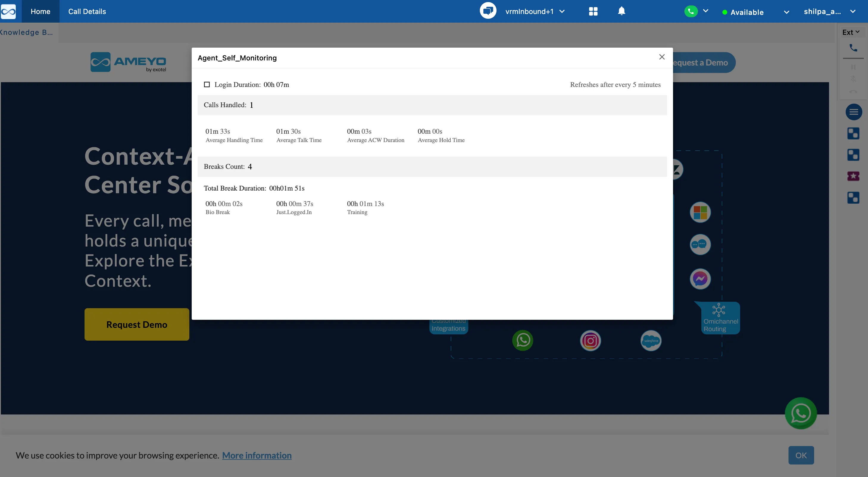Click the small WhatsApp icon near Integrations
The image size is (868, 477).
coord(523,340)
